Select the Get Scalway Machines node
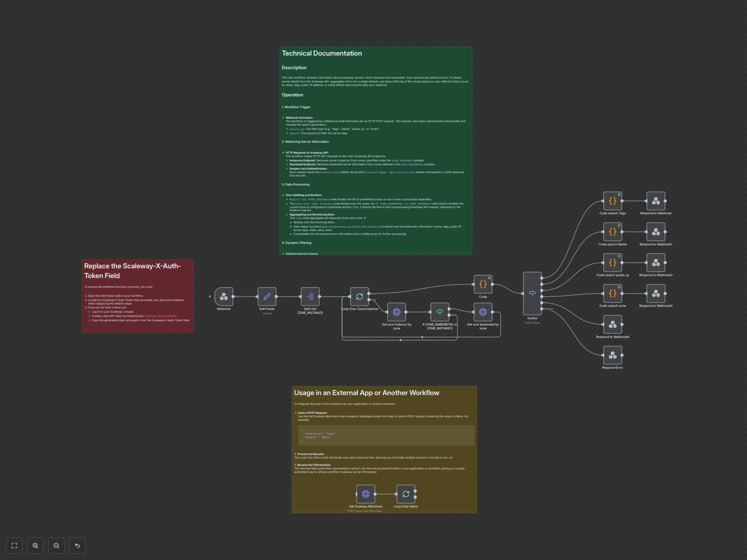 365,494
